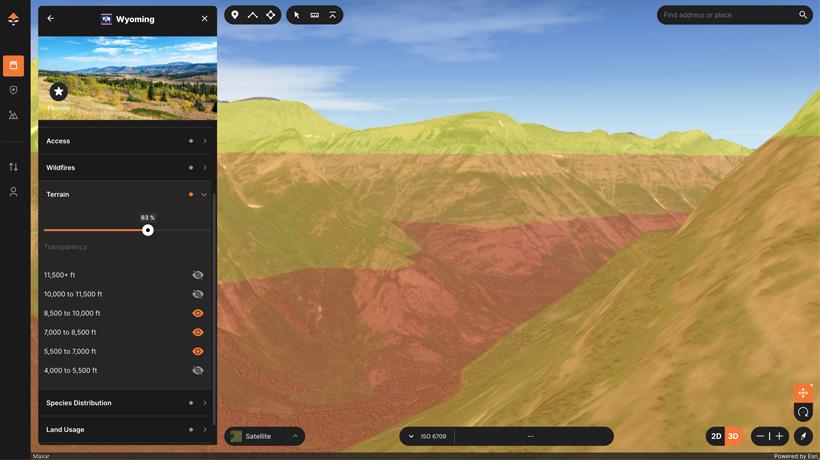Viewport: 820px width, 460px height.
Task: Click the Terrain transparency slider handle
Action: pos(148,230)
